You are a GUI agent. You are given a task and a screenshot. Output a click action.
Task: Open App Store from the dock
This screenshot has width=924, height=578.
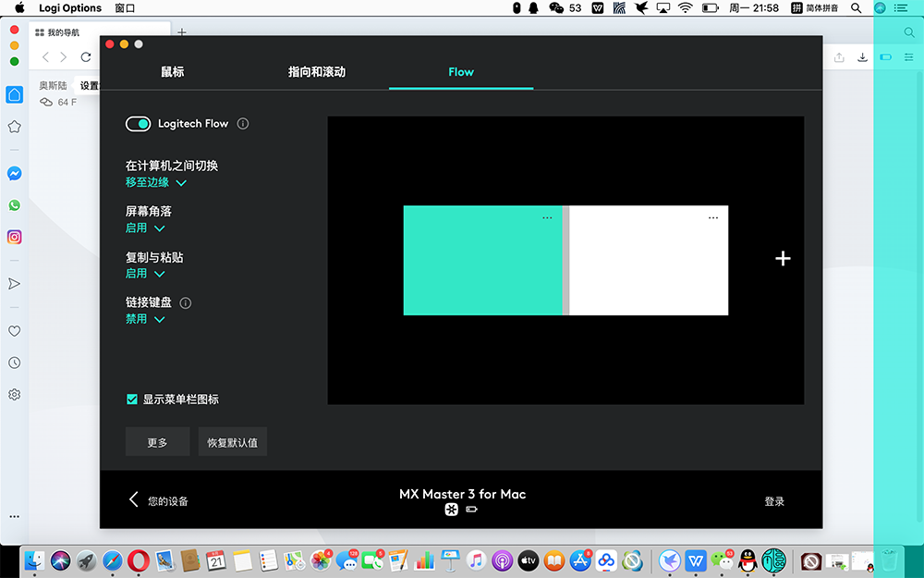pyautogui.click(x=580, y=560)
